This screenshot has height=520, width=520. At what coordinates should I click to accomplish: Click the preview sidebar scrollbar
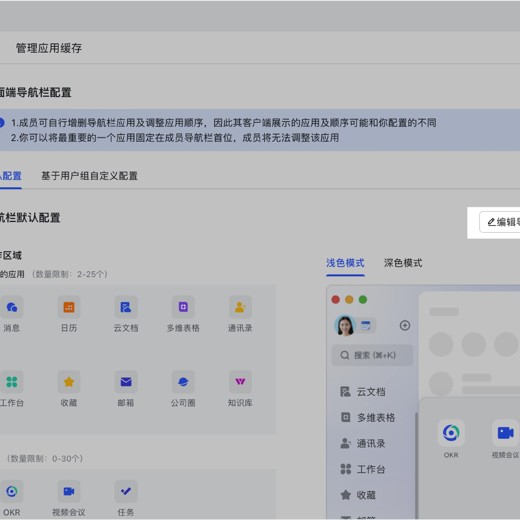(x=416, y=465)
